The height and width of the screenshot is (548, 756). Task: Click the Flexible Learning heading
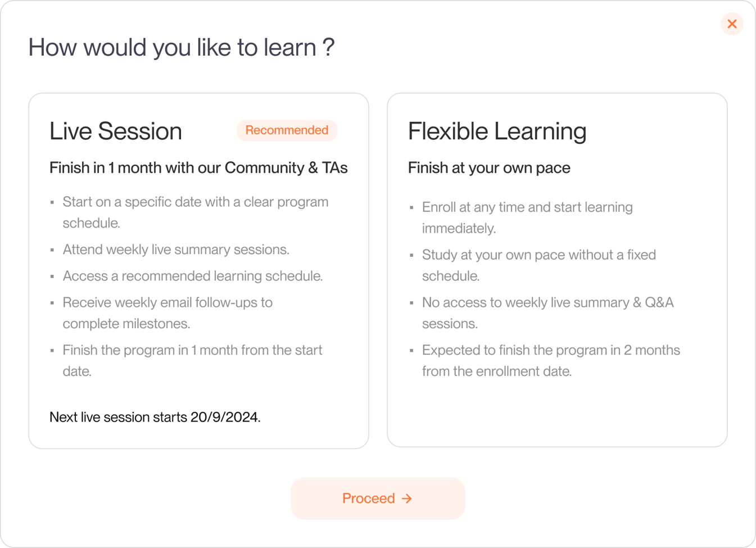[497, 131]
